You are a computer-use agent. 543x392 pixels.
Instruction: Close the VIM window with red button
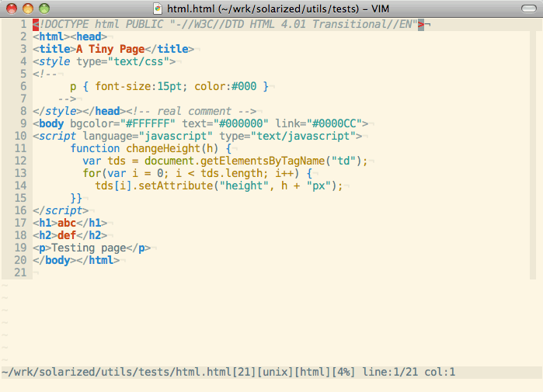pyautogui.click(x=12, y=9)
